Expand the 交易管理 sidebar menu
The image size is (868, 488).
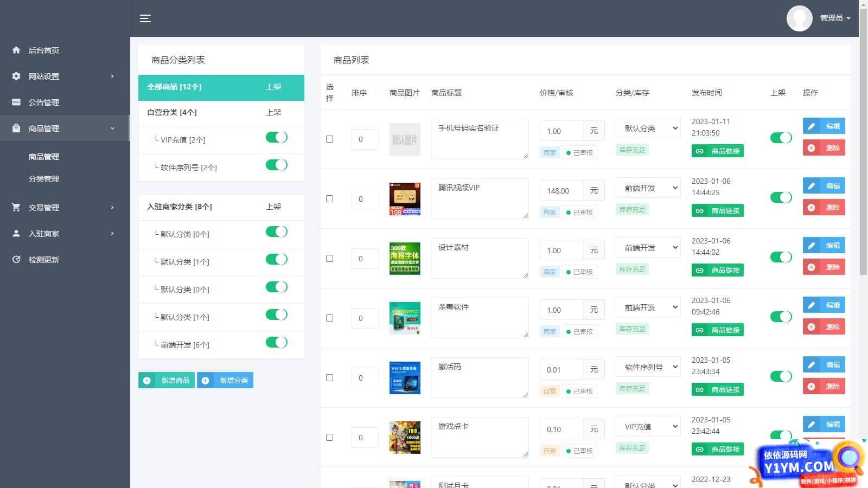65,207
